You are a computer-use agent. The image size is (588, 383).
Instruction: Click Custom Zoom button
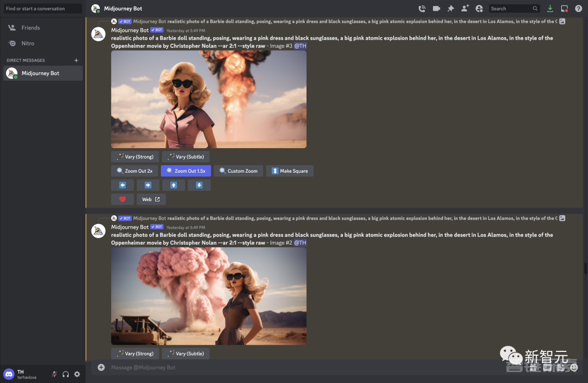(x=238, y=171)
